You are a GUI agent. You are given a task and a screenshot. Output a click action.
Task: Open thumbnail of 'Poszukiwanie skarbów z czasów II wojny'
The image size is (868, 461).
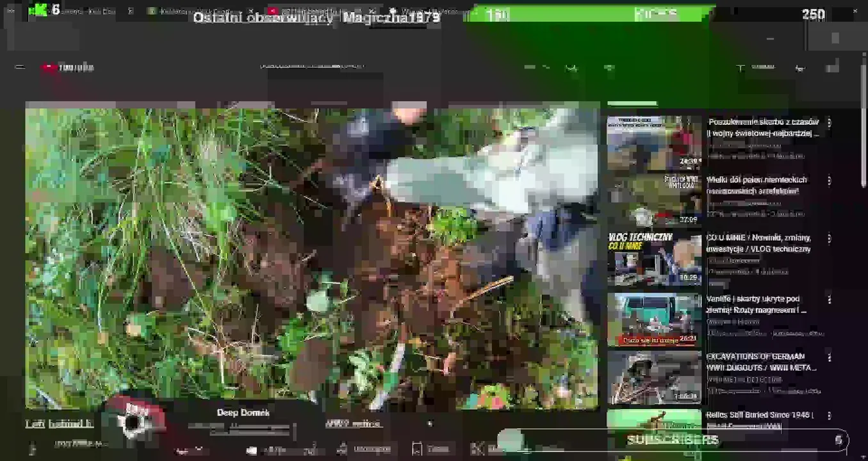tap(654, 142)
